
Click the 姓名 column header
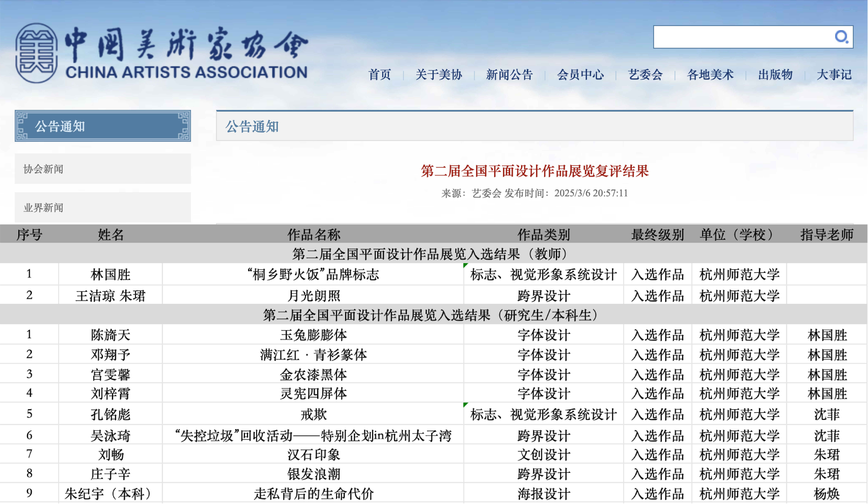(110, 235)
